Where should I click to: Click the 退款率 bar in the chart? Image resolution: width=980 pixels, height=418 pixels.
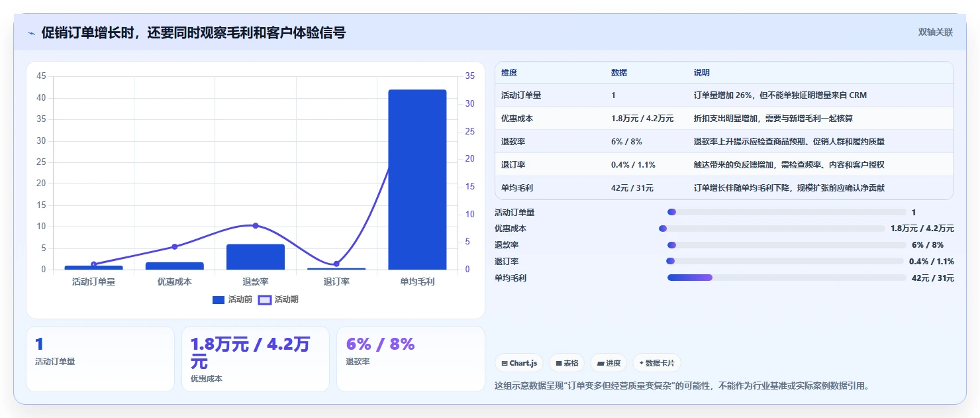(256, 257)
